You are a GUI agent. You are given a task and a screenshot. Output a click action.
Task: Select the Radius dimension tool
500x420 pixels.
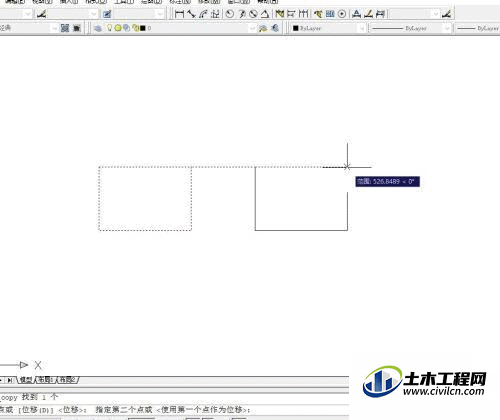[230, 14]
